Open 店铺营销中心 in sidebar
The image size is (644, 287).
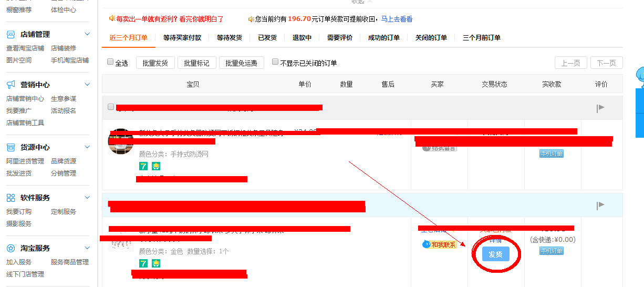(x=25, y=99)
